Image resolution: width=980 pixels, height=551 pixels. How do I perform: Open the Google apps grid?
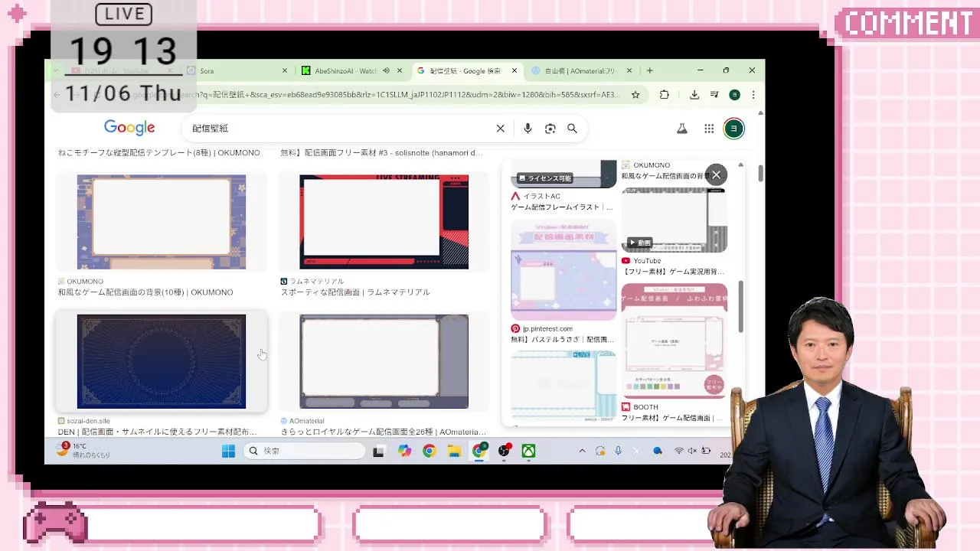(x=709, y=129)
